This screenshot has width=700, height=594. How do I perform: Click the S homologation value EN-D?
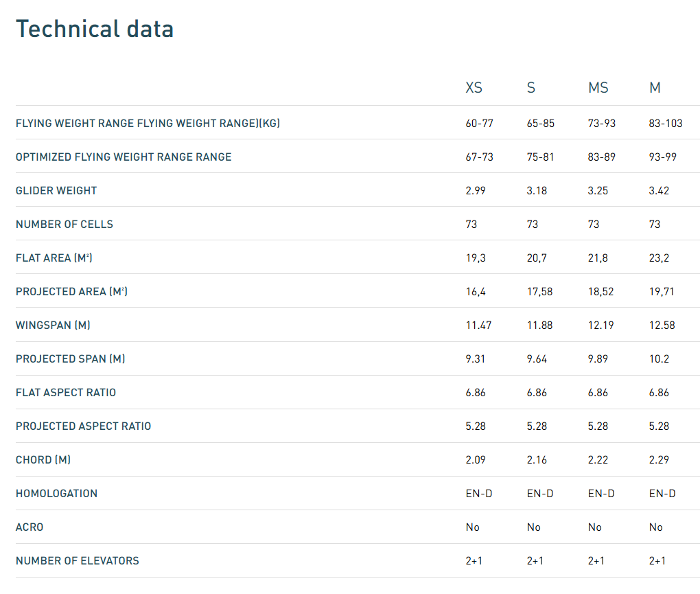click(x=540, y=494)
